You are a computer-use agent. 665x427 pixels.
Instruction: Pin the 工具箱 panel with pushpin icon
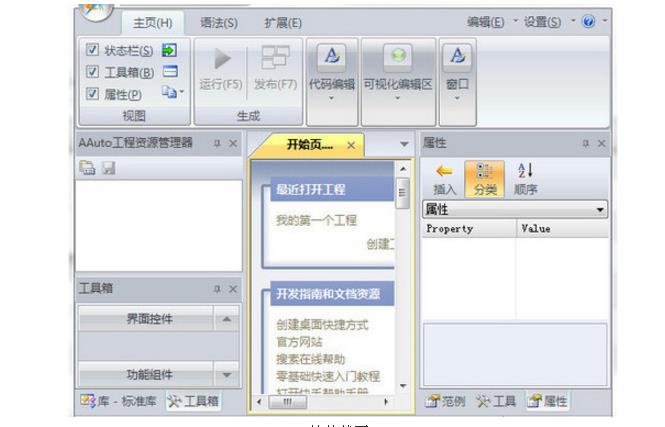point(216,288)
